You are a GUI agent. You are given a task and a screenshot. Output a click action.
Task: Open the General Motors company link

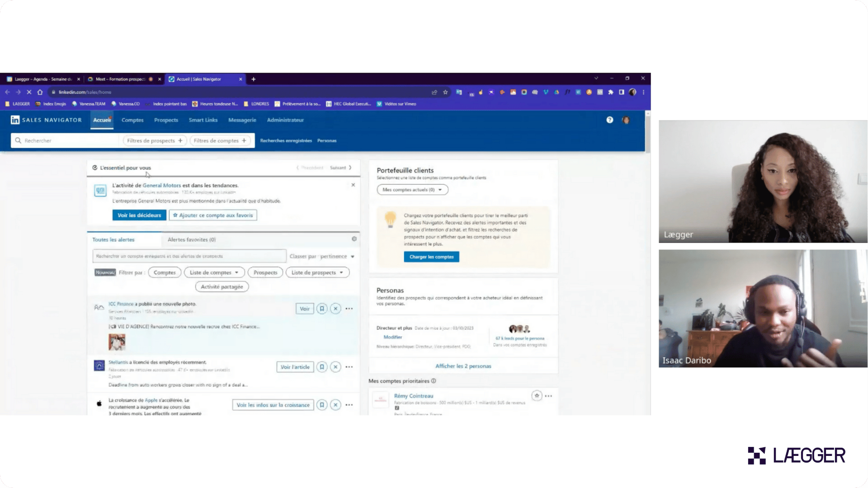pyautogui.click(x=161, y=185)
